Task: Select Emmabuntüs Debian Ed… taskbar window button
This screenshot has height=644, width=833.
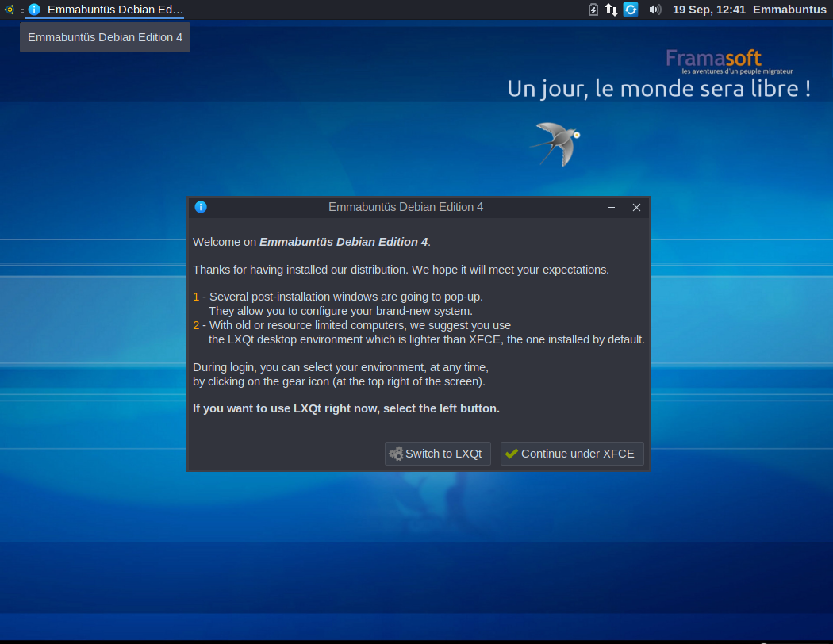Action: 106,10
